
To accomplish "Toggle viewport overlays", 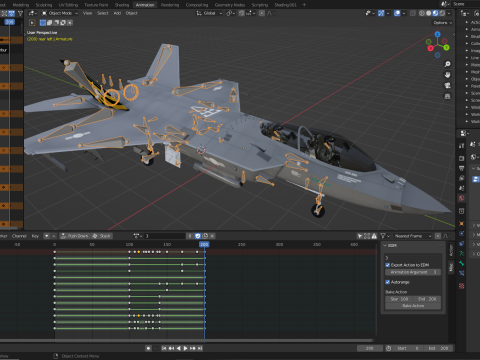I will pyautogui.click(x=397, y=13).
